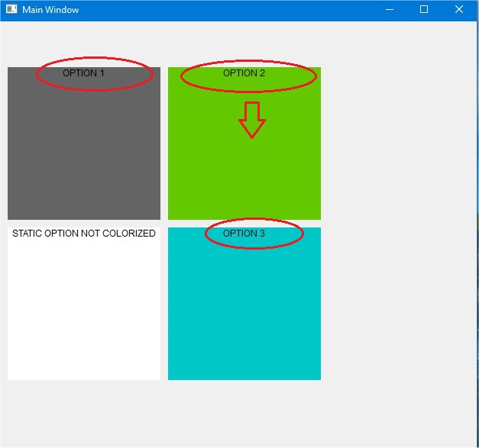The height and width of the screenshot is (448, 479).
Task: Click the app icon in title bar
Action: tap(11, 10)
